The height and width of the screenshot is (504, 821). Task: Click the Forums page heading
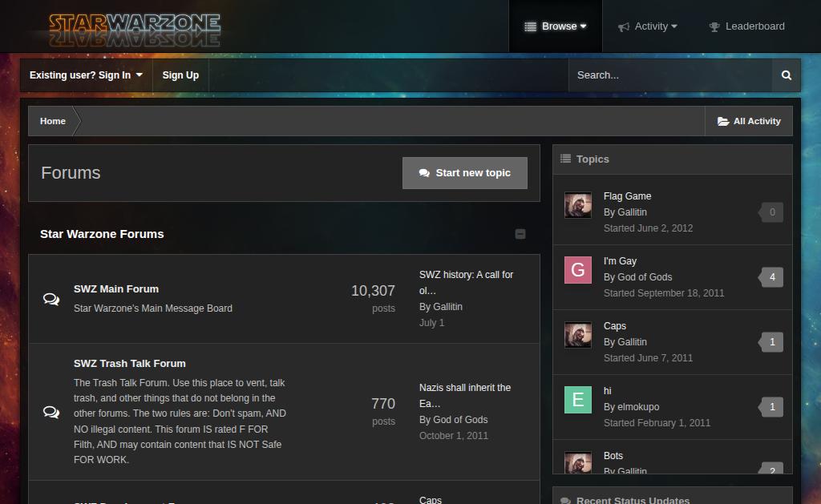(x=71, y=173)
